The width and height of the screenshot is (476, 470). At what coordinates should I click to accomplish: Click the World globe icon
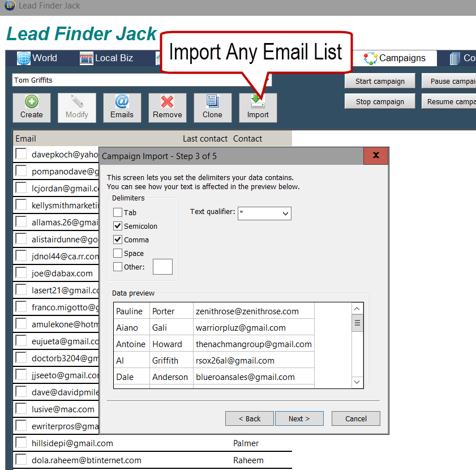[x=23, y=58]
